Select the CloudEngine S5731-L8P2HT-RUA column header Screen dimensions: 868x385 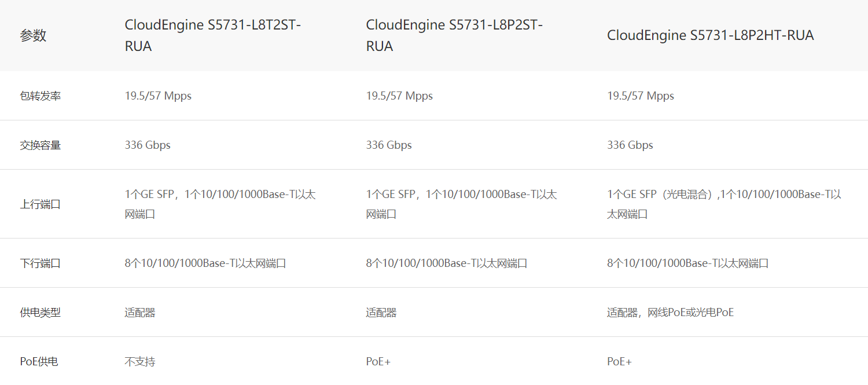(710, 36)
